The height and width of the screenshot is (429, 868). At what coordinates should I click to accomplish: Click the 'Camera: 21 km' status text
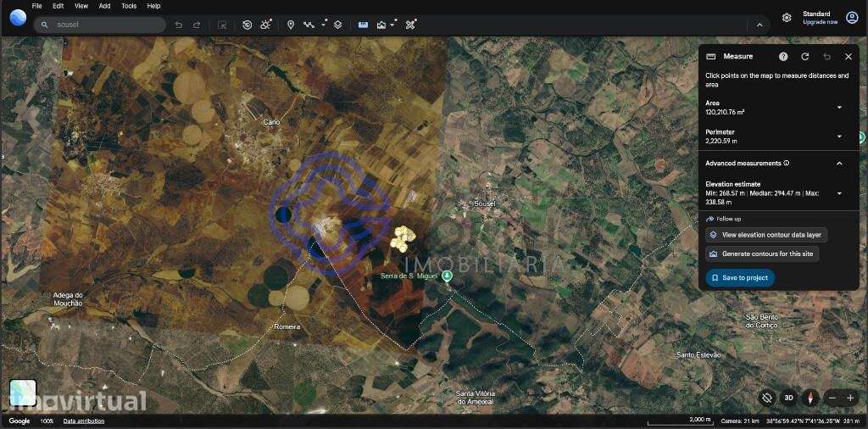(x=741, y=421)
